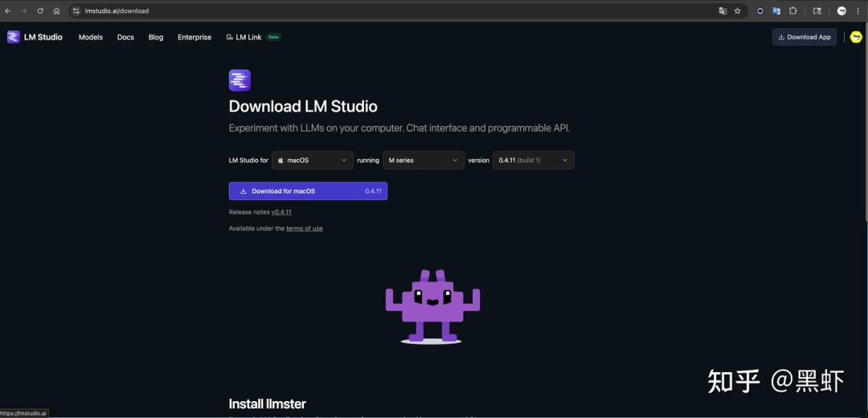The width and height of the screenshot is (868, 418).
Task: Click the Download for macOS button
Action: click(308, 191)
